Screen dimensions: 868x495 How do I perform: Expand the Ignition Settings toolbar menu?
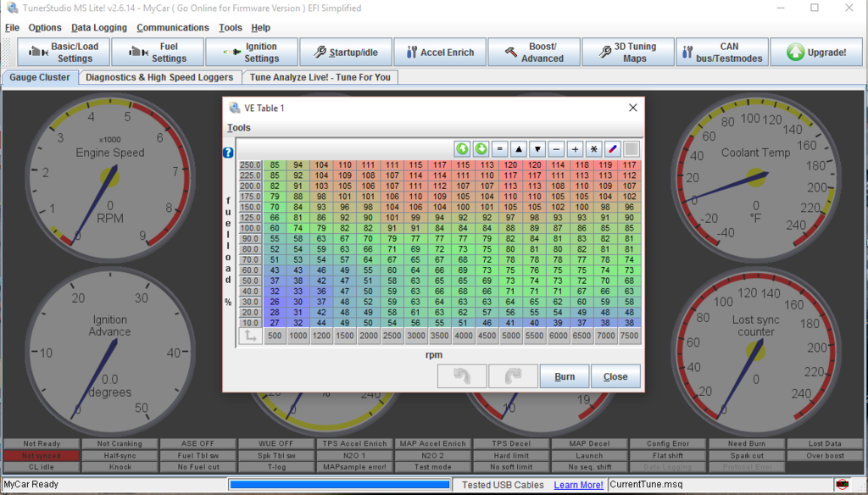click(252, 53)
